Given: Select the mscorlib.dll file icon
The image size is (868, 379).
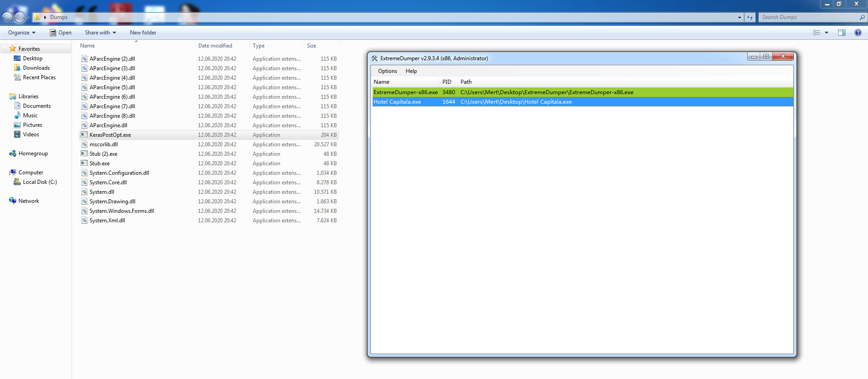Looking at the screenshot, I should (84, 144).
